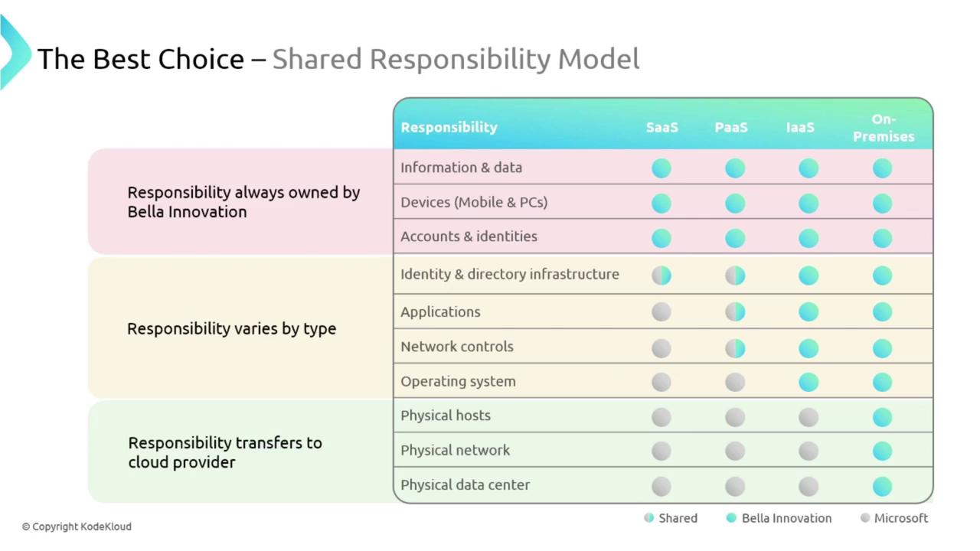The height and width of the screenshot is (551, 980).
Task: Click the teal chevron logo beside the title
Action: pos(14,52)
